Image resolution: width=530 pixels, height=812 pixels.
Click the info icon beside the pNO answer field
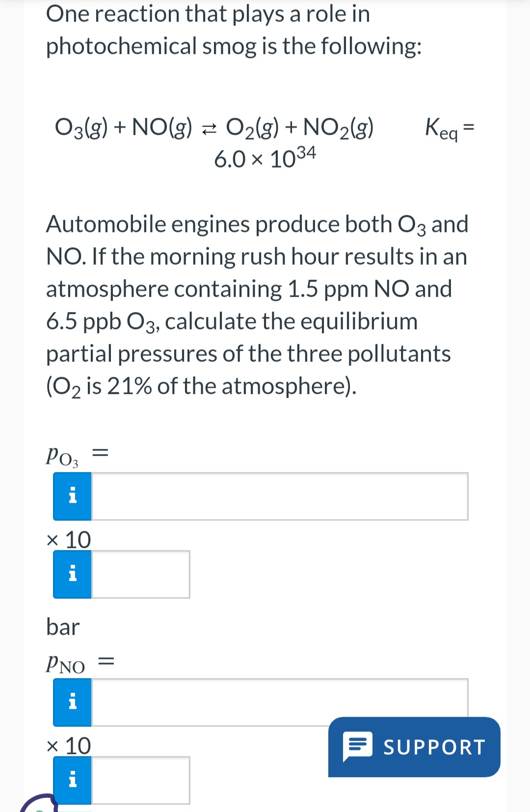(72, 703)
